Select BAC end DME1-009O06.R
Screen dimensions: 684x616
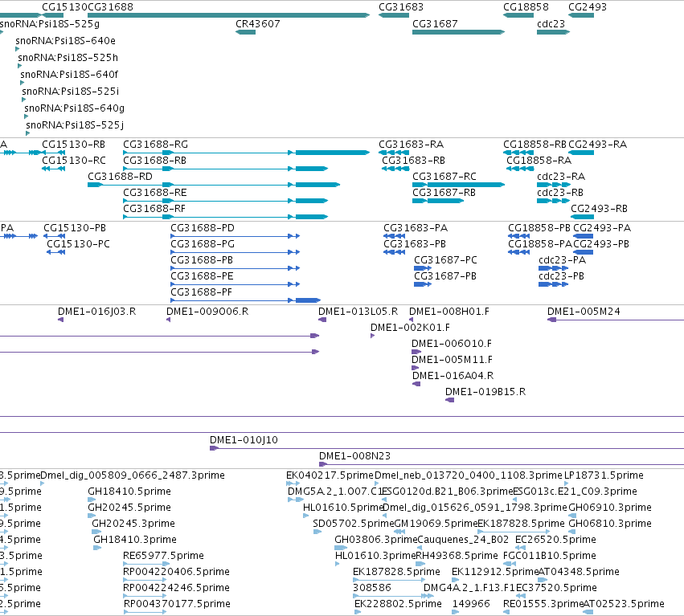(207, 312)
